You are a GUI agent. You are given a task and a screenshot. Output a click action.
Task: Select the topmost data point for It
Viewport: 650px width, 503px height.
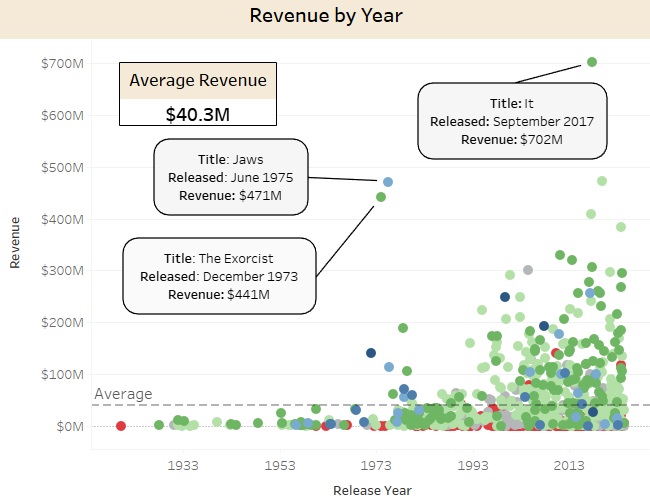592,62
